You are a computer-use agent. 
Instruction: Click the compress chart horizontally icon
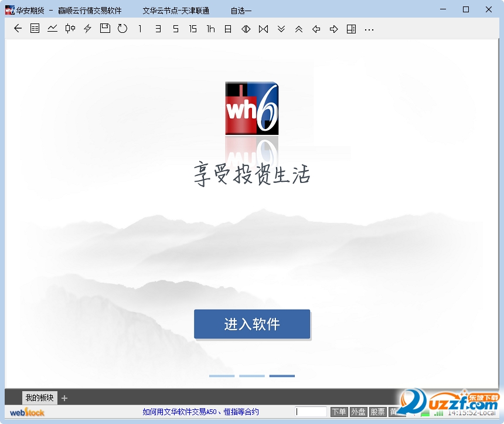[x=263, y=29]
